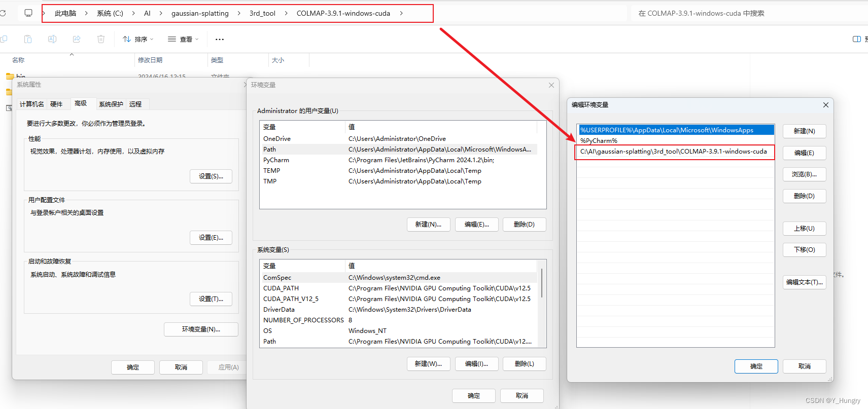Click gaussian-splatting breadcrumb segment
The width and height of the screenshot is (868, 409).
pos(200,13)
